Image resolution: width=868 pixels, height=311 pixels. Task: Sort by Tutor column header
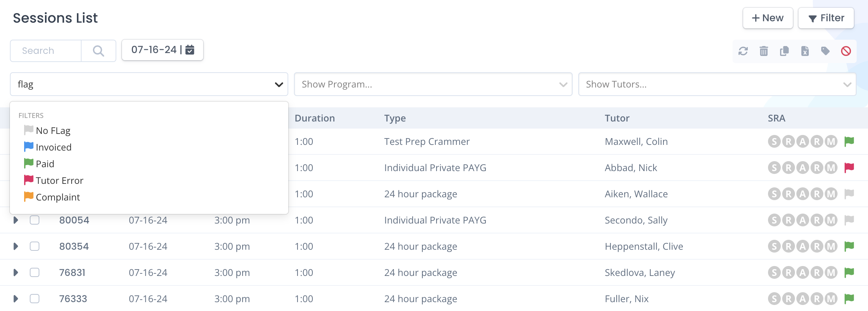click(x=617, y=118)
